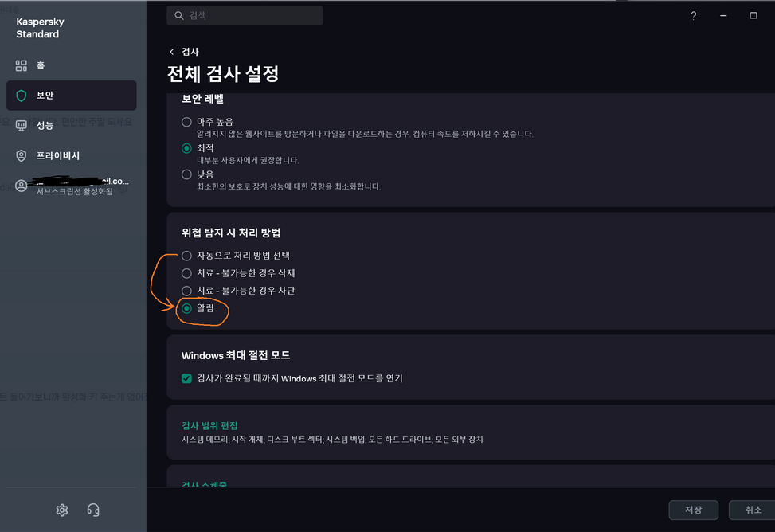Uncheck the Windows 최대 절전 모드 checkbox
Viewport: 775px width, 532px height.
point(186,379)
